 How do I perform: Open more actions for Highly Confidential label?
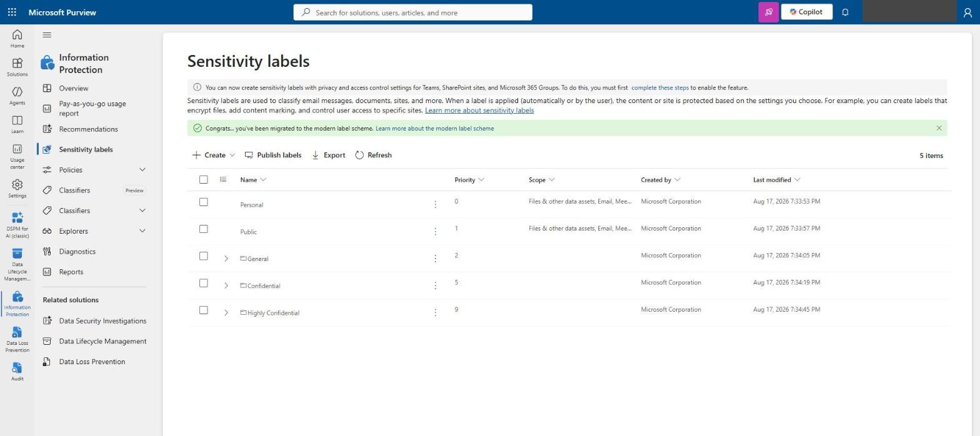435,312
